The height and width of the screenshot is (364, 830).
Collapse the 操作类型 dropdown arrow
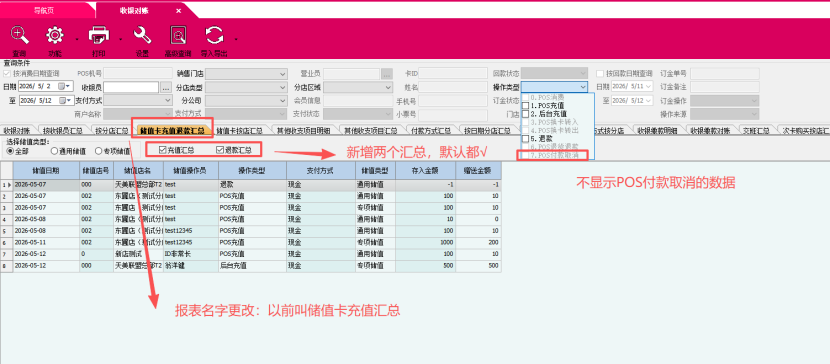coord(583,87)
